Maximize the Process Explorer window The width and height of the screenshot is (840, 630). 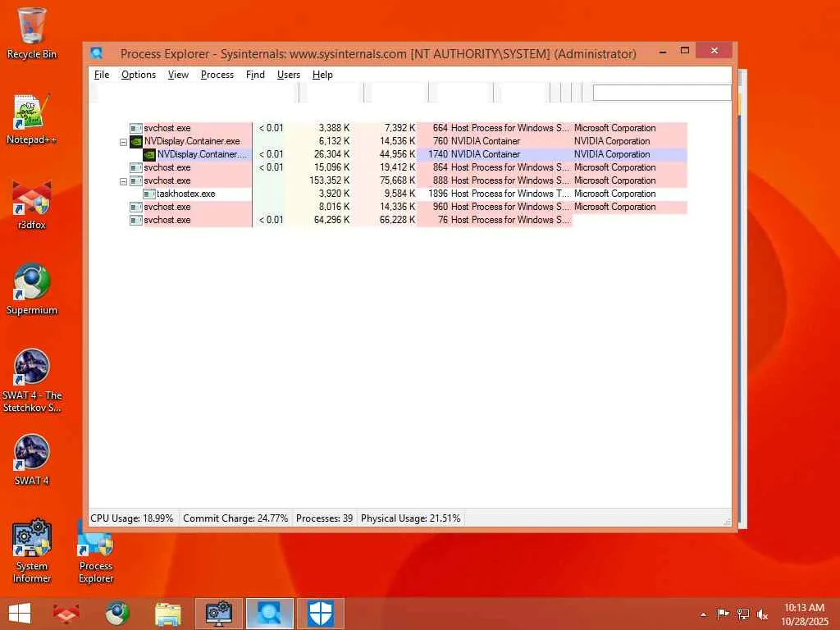point(685,51)
